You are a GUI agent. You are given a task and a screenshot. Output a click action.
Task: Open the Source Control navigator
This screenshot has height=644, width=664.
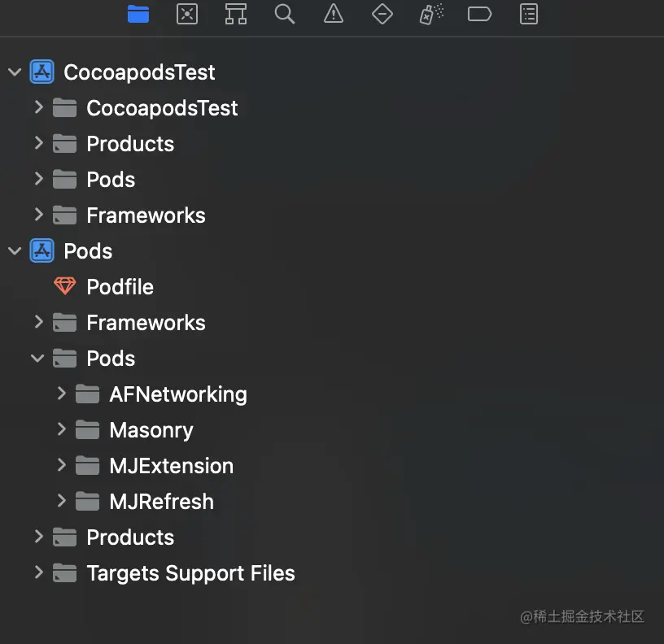coord(187,14)
